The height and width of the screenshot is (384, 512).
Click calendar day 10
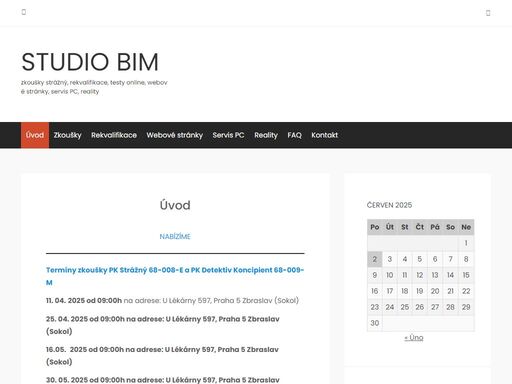coord(390,275)
